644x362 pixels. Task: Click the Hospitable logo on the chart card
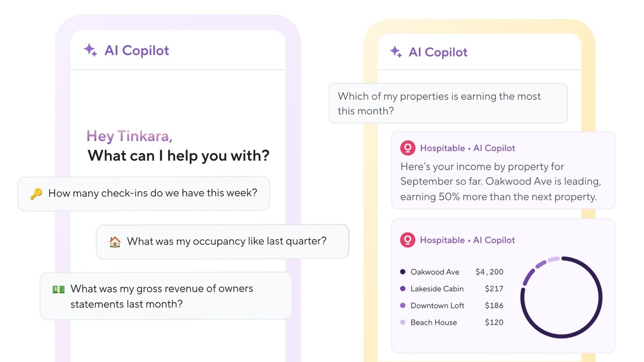tap(408, 240)
